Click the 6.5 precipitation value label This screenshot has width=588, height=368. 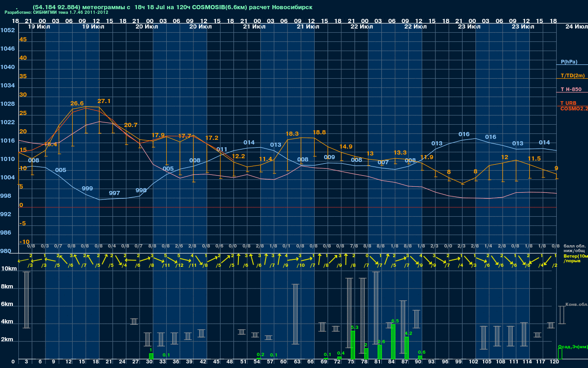[395, 321]
